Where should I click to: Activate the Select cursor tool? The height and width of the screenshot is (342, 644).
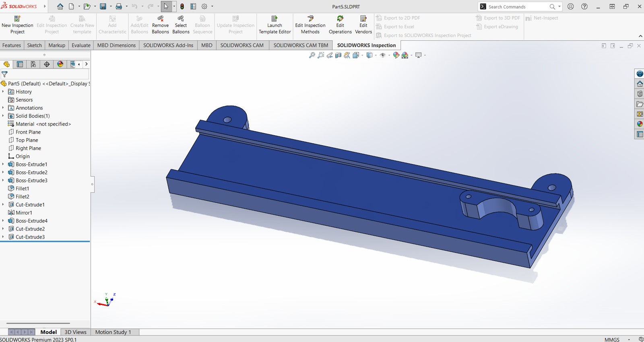(166, 6)
